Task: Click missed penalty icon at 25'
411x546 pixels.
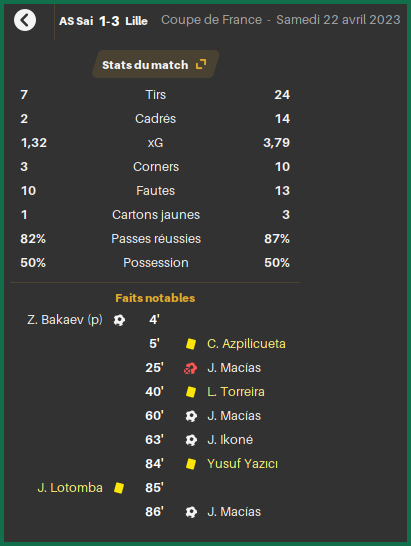Action: point(191,368)
